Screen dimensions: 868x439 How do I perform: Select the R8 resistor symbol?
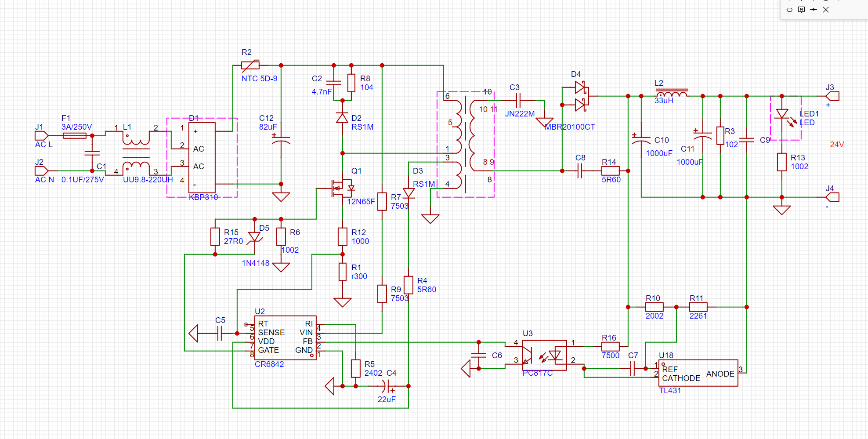tap(351, 83)
